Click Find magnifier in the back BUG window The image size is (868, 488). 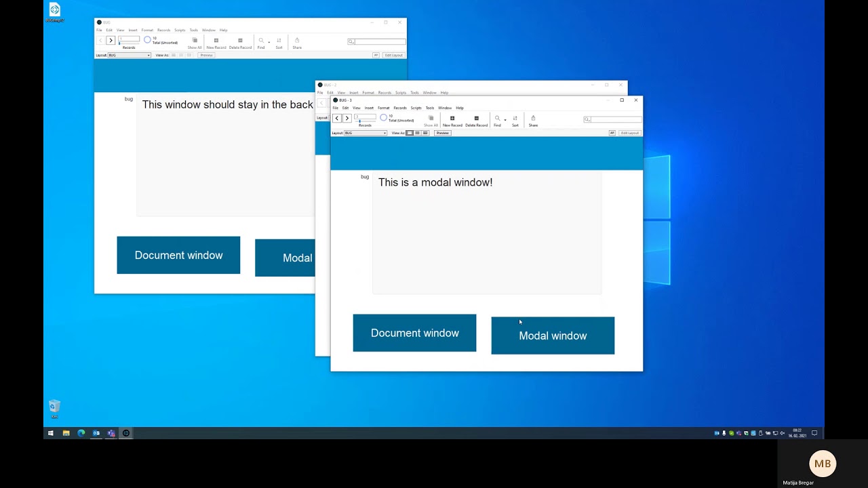[x=261, y=41]
